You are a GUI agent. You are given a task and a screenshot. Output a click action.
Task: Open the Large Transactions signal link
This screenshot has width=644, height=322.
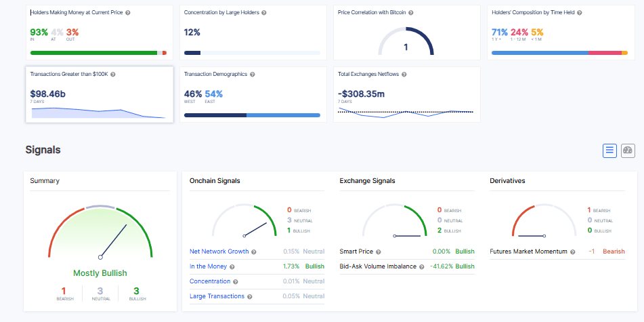point(217,296)
